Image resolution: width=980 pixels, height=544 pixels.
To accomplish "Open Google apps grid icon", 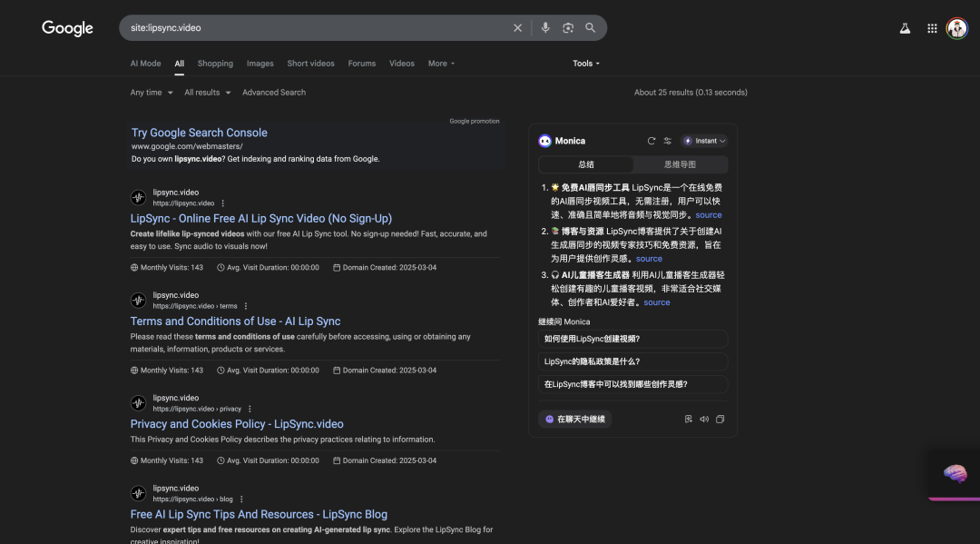I will 932,28.
